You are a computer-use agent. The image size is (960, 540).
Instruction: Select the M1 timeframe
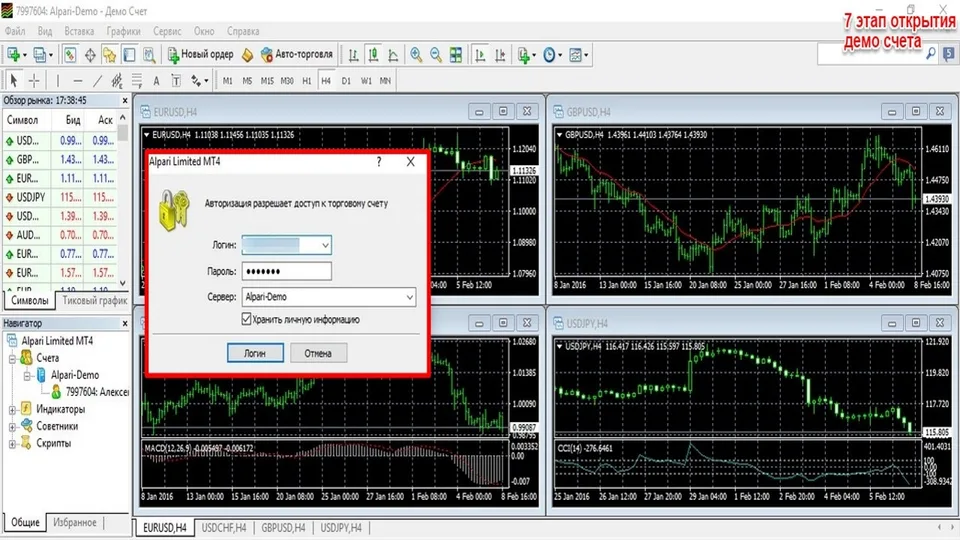click(228, 81)
